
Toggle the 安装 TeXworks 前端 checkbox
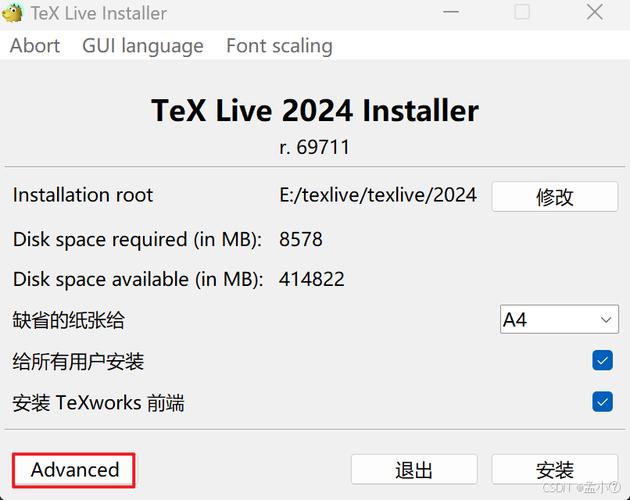click(602, 402)
